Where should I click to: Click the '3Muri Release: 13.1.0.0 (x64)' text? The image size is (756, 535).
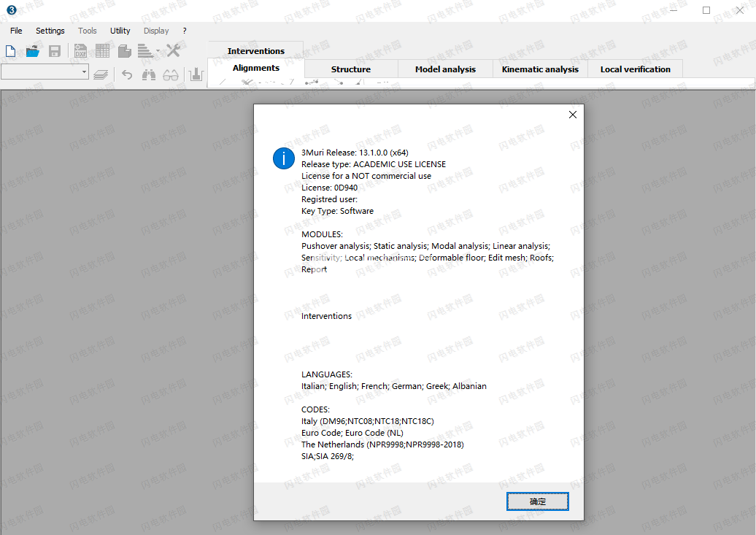coord(355,153)
